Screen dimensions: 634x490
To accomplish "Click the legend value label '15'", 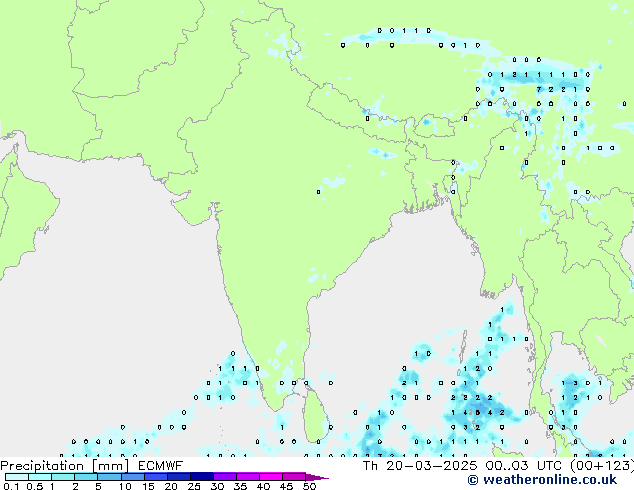I will 148,486.
